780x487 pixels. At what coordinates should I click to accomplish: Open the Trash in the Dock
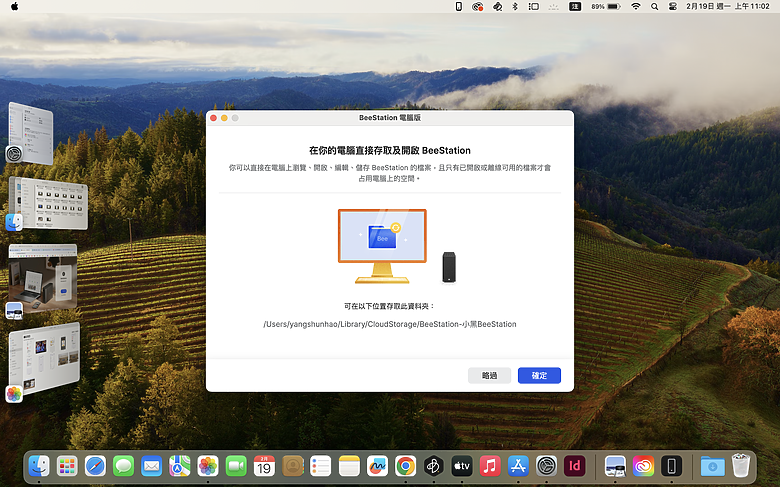(741, 465)
